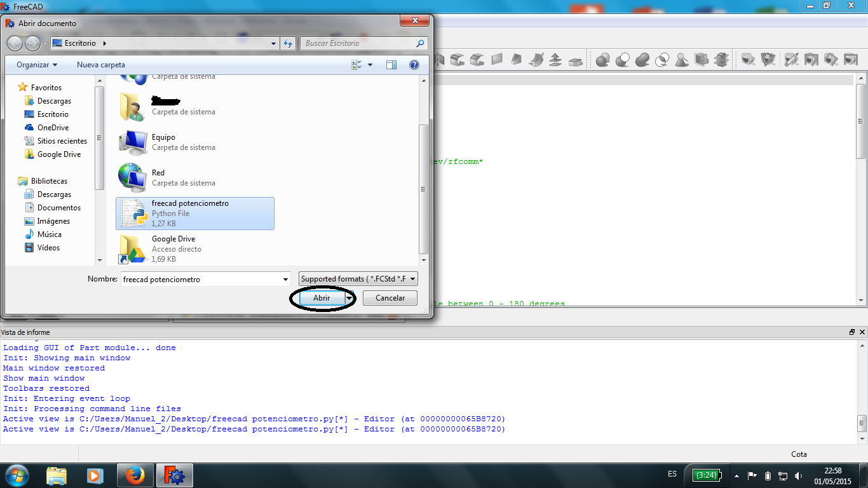
Task: Click the Buscar Escritorio search field
Action: pos(363,43)
